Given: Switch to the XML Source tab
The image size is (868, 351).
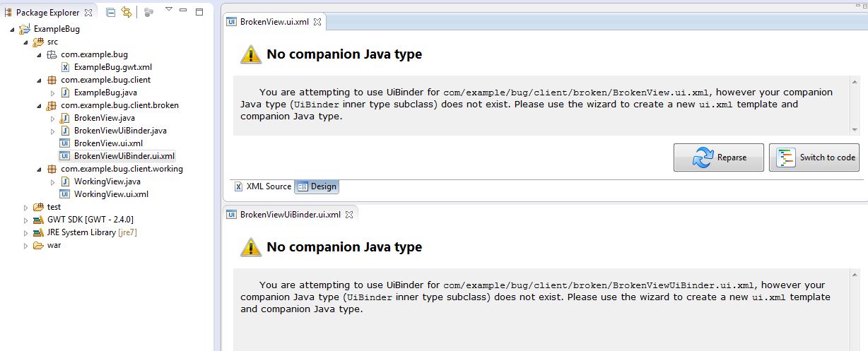Looking at the screenshot, I should click(262, 186).
